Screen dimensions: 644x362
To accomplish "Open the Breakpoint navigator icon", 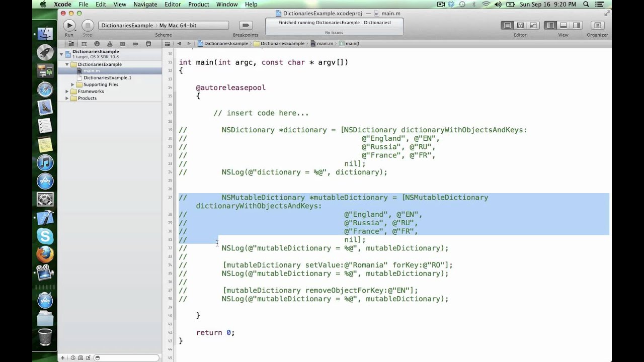I will pyautogui.click(x=136, y=44).
